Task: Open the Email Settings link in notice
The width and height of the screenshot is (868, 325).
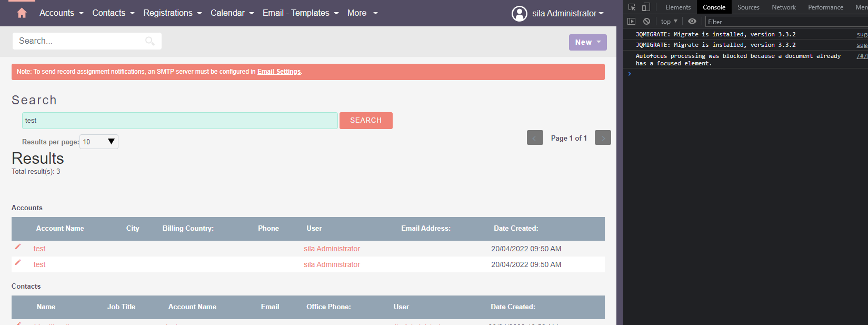Action: click(x=279, y=72)
